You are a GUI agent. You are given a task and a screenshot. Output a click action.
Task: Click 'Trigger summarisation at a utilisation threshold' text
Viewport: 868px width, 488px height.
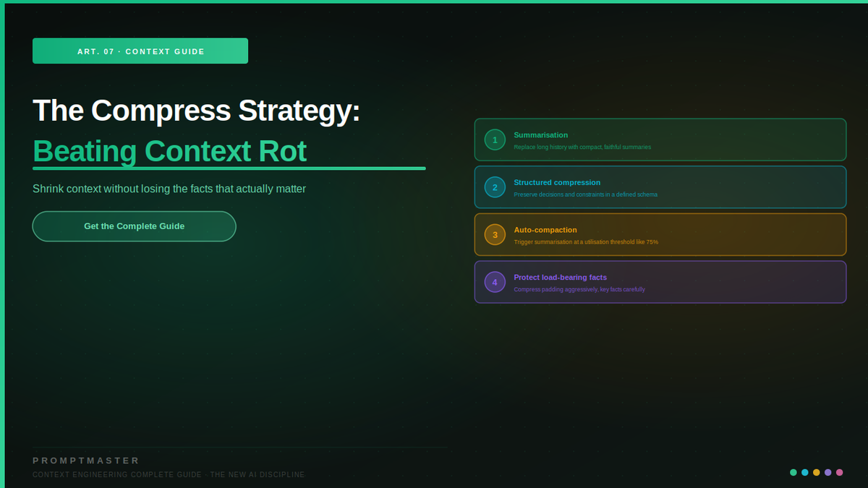pyautogui.click(x=586, y=242)
